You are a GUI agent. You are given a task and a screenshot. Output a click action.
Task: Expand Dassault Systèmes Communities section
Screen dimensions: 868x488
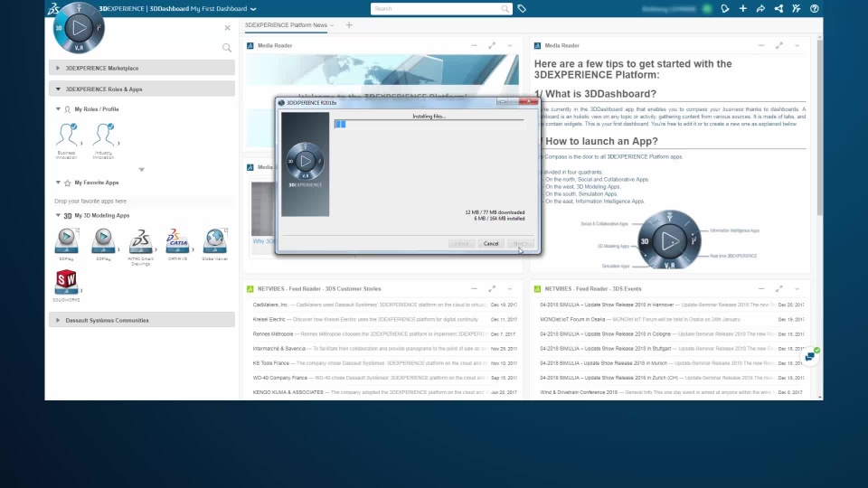[x=142, y=320]
